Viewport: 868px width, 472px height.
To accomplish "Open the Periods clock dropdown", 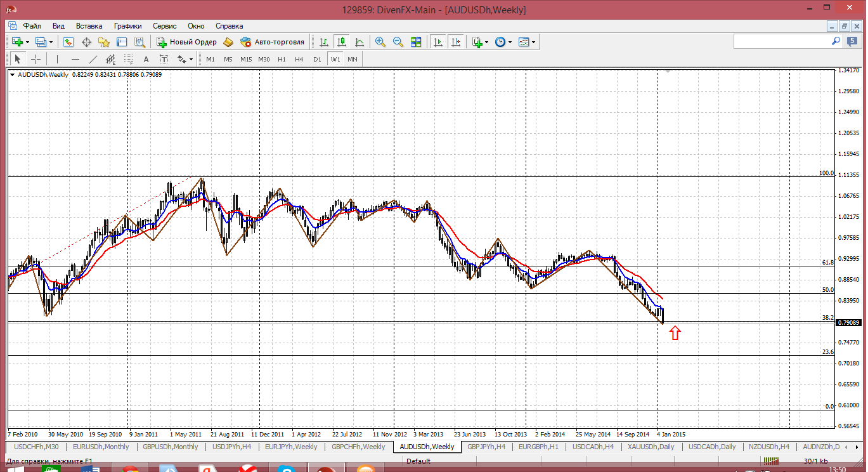I will 508,42.
